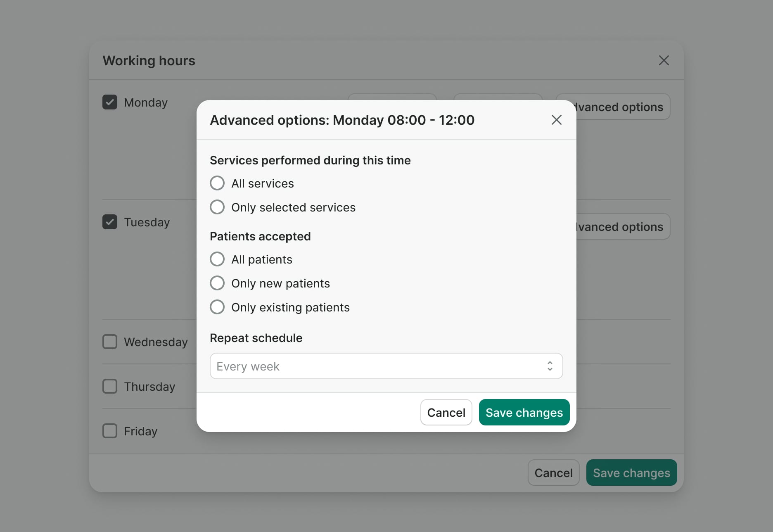Select Only existing patients option
Screen dimensions: 773x532
tap(217, 307)
